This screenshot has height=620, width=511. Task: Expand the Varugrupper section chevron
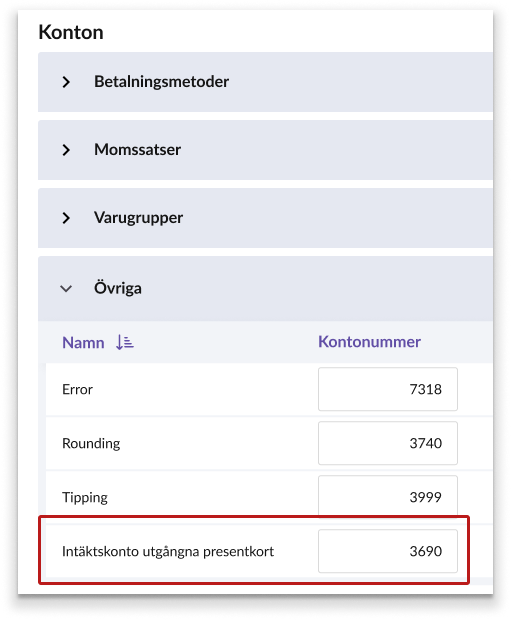pyautogui.click(x=66, y=218)
